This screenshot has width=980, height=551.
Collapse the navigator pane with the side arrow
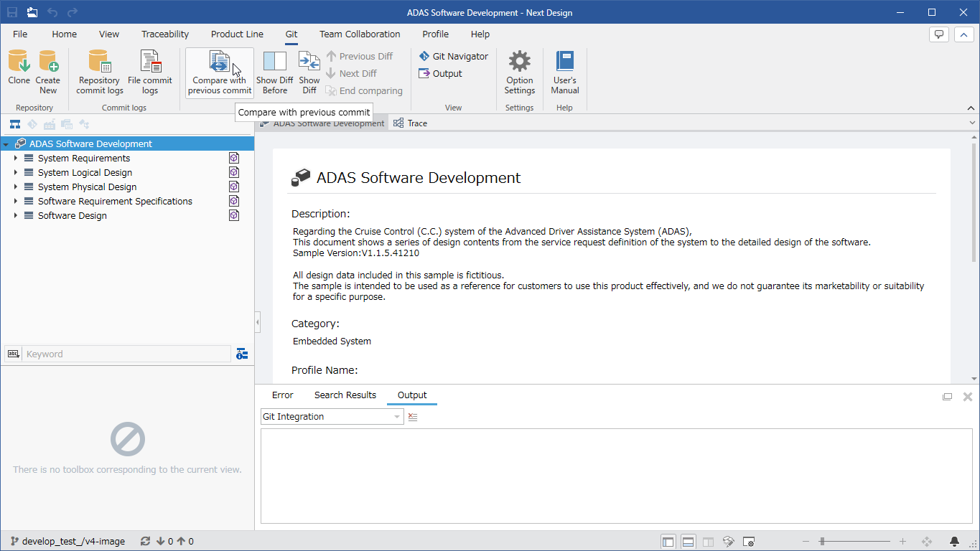(258, 323)
